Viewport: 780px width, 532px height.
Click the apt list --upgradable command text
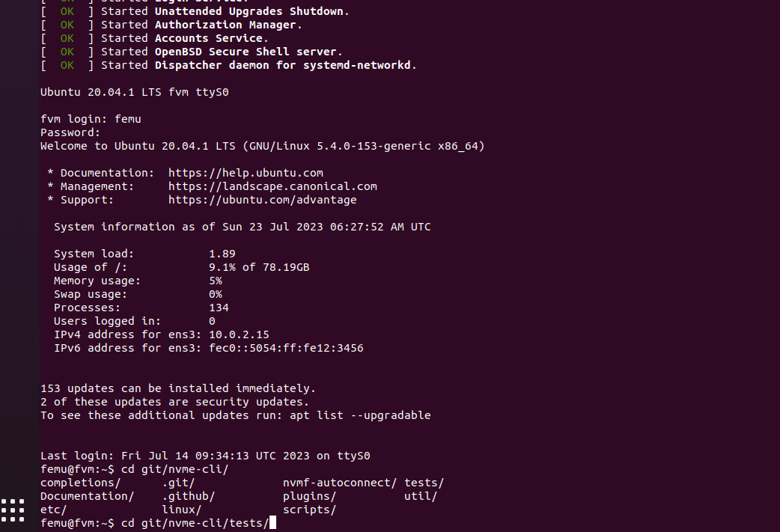tap(360, 415)
